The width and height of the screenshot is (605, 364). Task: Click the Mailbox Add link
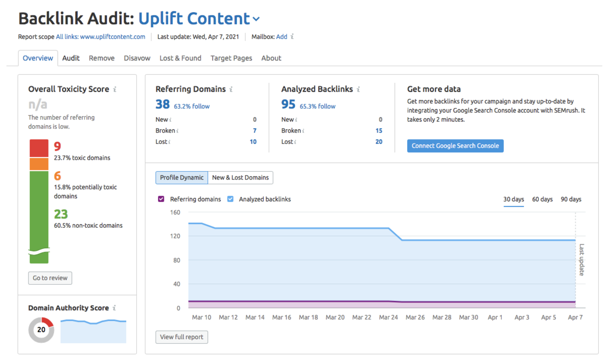click(282, 37)
